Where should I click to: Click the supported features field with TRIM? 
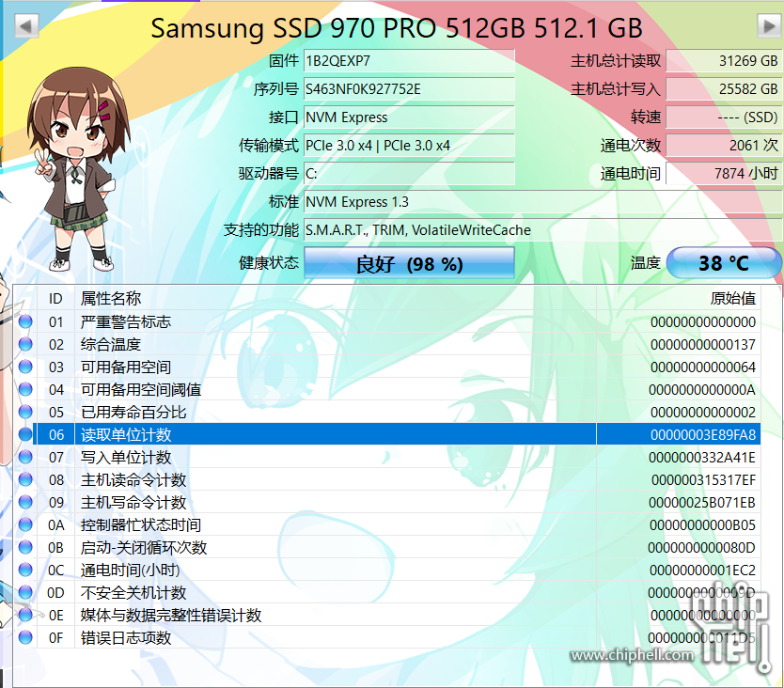click(x=543, y=230)
